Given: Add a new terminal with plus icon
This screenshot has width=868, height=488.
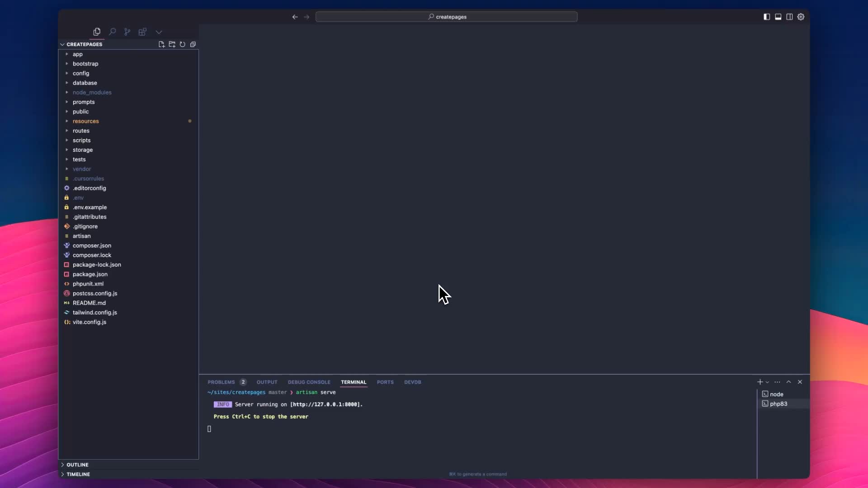Looking at the screenshot, I should pyautogui.click(x=760, y=382).
